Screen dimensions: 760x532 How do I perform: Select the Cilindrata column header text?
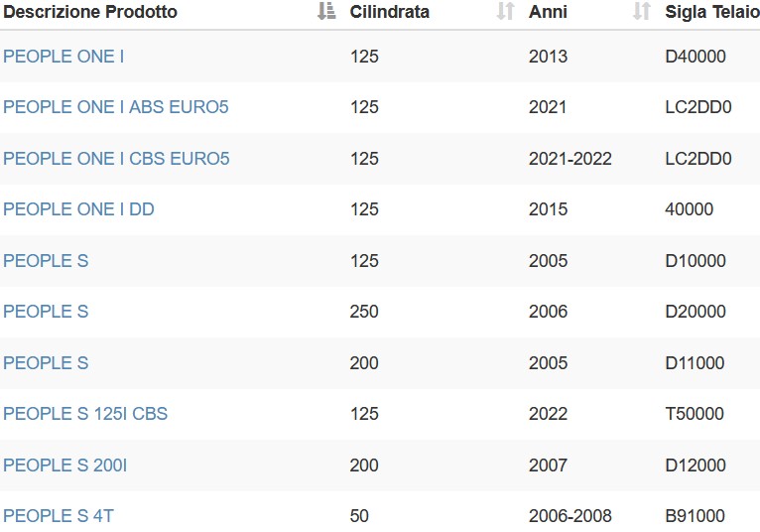point(390,12)
